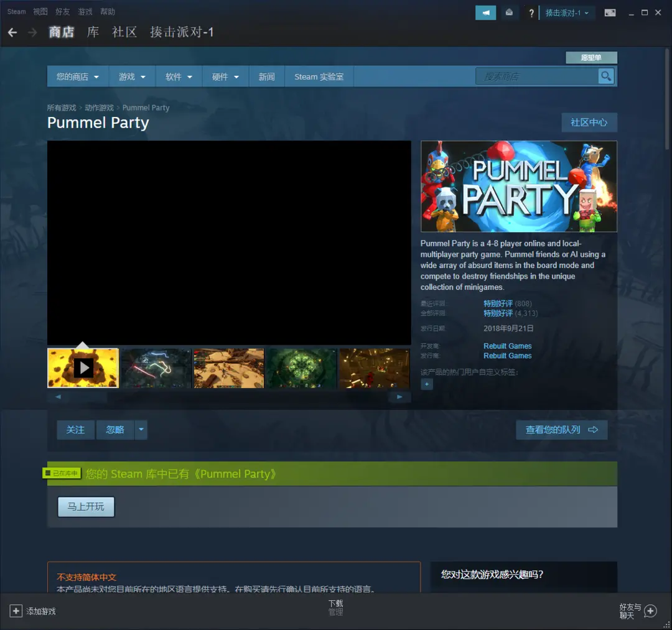Click the 关注 follow button
This screenshot has width=672, height=630.
pyautogui.click(x=75, y=430)
